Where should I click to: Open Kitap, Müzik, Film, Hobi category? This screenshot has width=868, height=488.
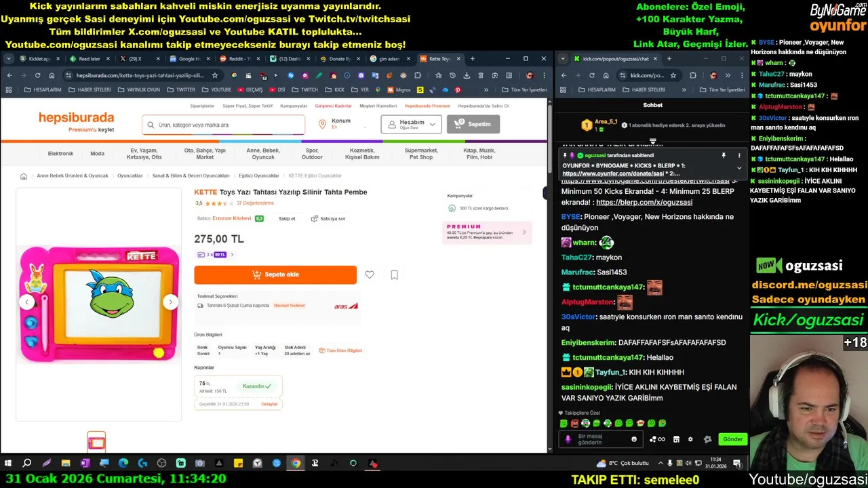478,154
